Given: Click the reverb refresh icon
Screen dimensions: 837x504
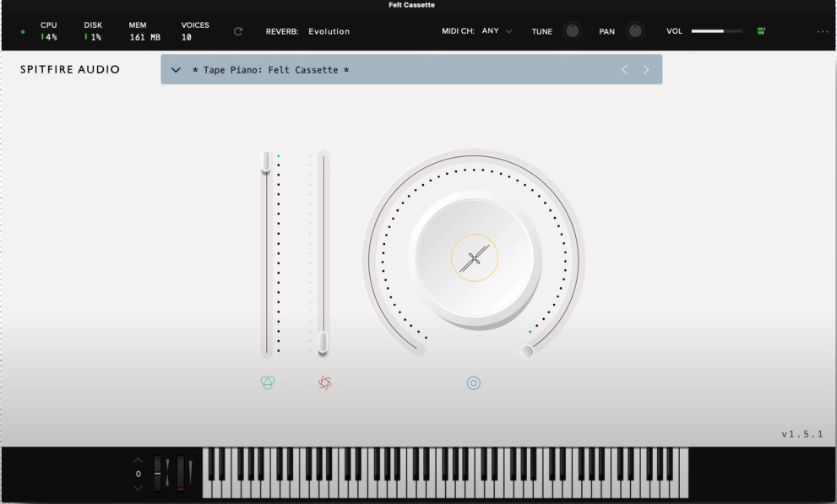Looking at the screenshot, I should click(x=238, y=31).
